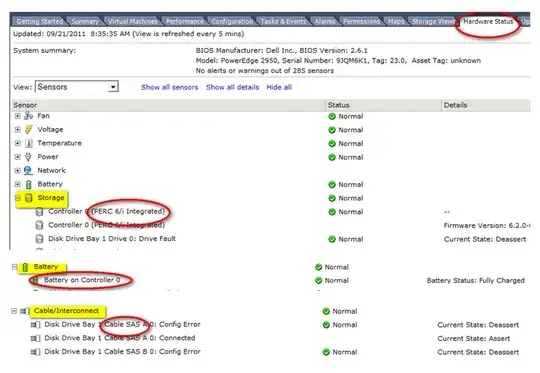
Task: Click the 'Firmware Version: 6.2.0' detail
Action: pos(487,226)
